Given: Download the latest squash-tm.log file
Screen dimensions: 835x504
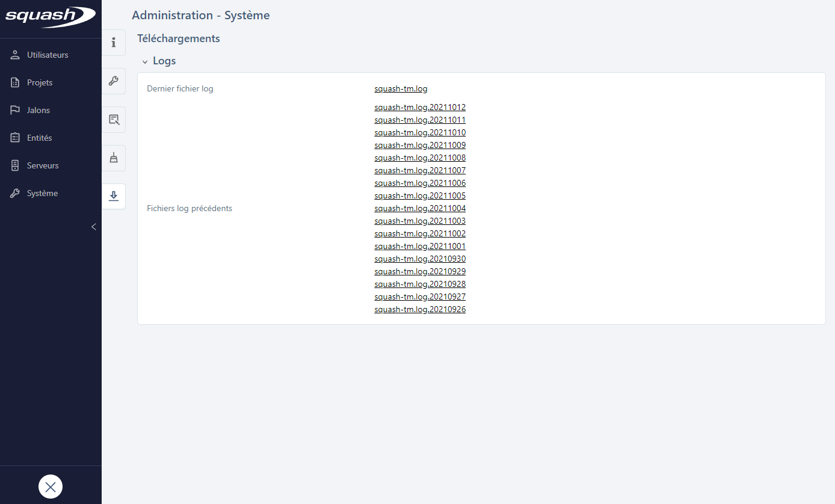Looking at the screenshot, I should [401, 89].
